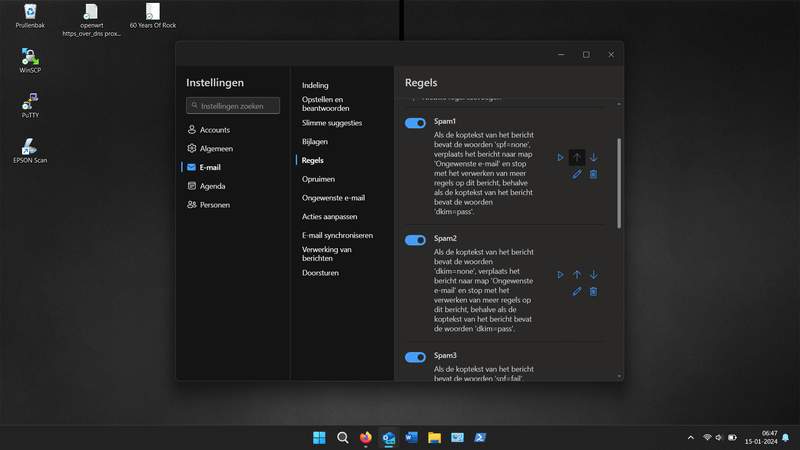This screenshot has width=800, height=450.
Task: Open Acties aanpassen section
Action: pos(329,217)
